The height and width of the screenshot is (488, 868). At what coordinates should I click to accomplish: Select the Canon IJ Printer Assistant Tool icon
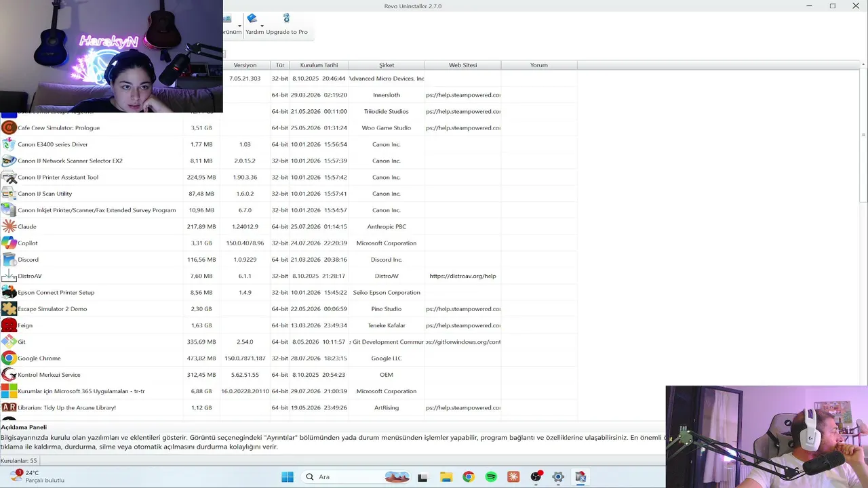(9, 177)
